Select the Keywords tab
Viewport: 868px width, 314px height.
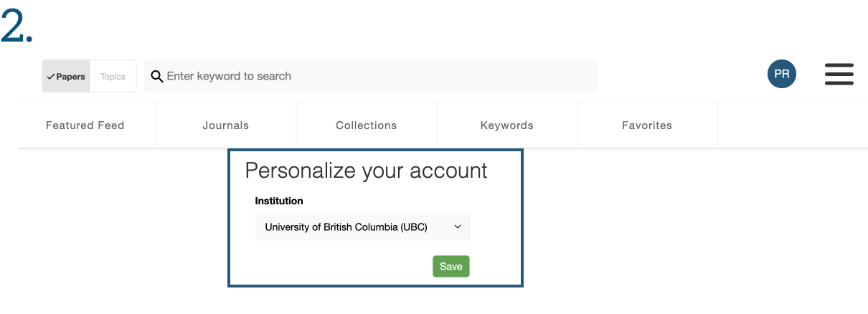coord(507,125)
